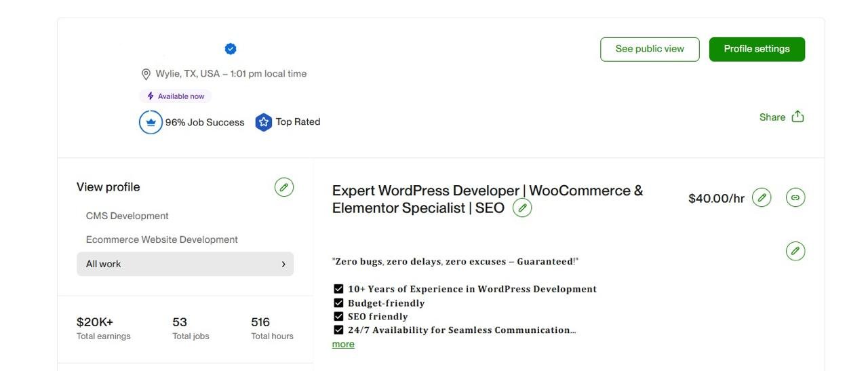Open Profile settings
The image size is (868, 371).
coord(757,50)
